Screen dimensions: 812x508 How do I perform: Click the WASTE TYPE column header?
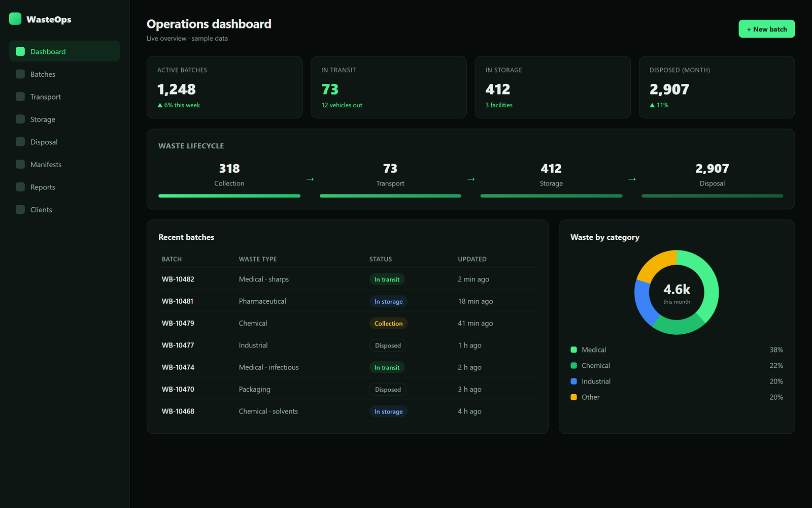(x=258, y=259)
